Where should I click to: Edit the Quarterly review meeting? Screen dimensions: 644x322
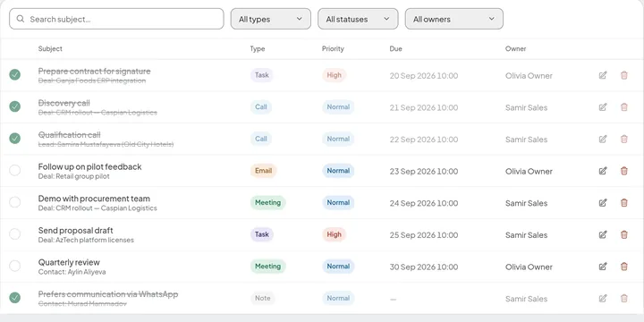(x=603, y=267)
